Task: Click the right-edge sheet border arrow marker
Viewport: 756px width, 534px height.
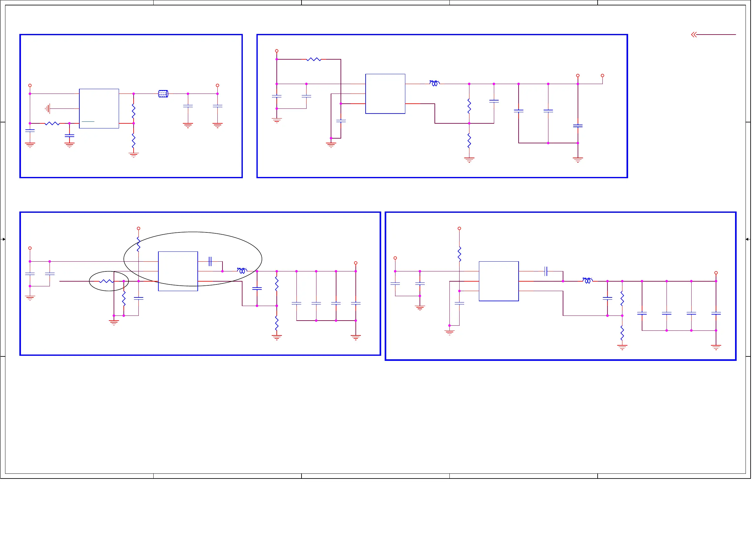Action: 747,239
